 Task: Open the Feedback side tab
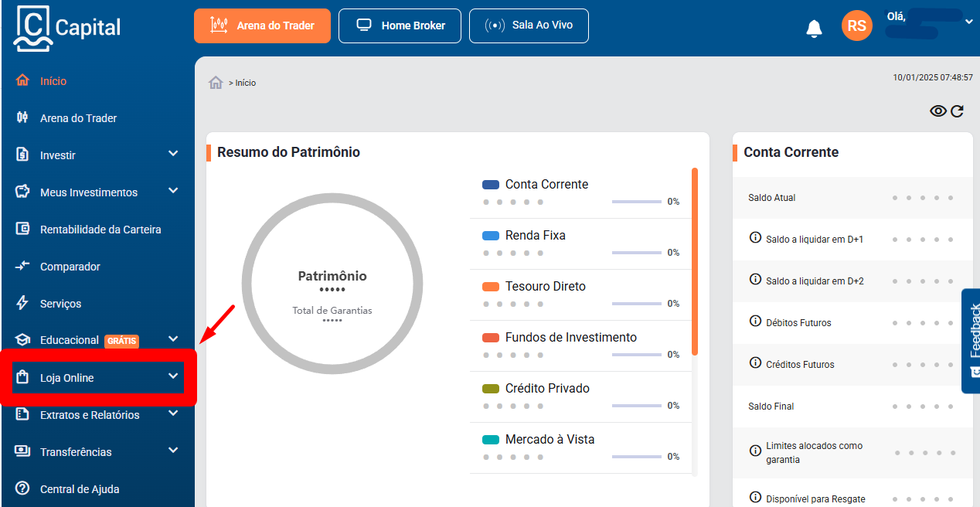tap(971, 341)
